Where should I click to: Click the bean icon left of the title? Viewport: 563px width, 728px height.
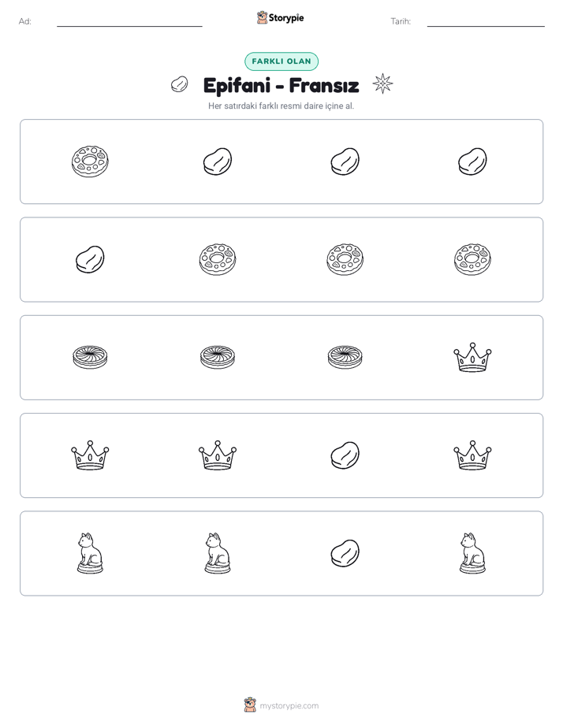(x=179, y=84)
